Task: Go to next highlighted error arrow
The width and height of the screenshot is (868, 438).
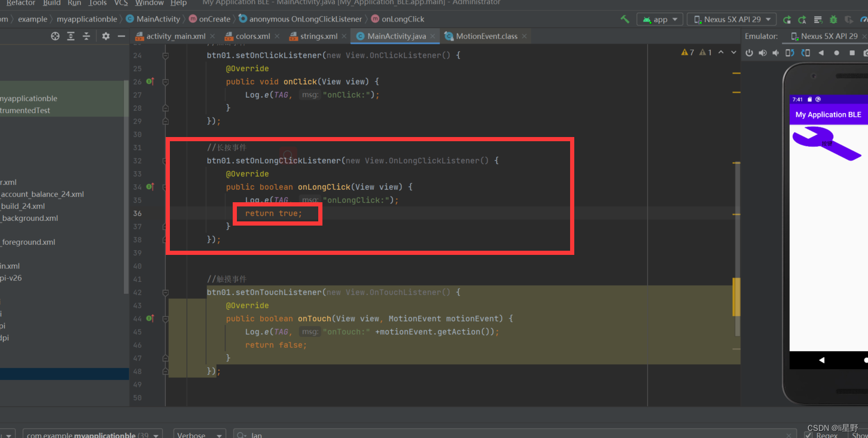Action: [734, 53]
